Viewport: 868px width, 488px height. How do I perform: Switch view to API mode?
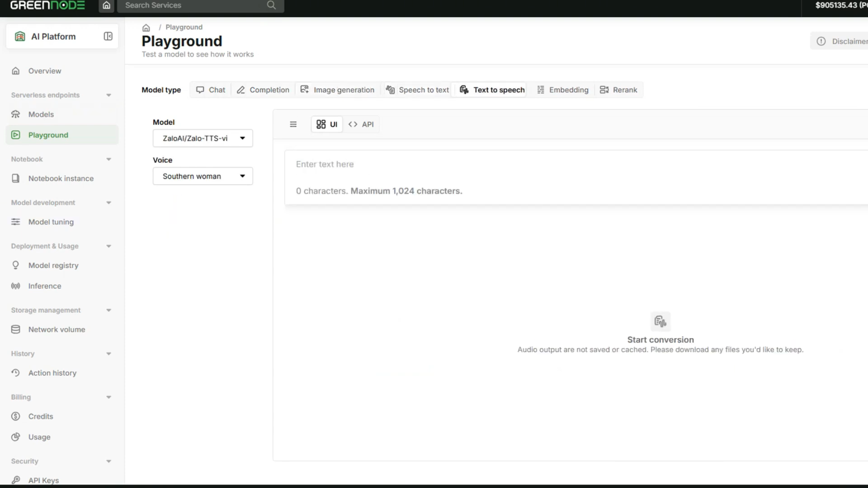[x=361, y=124]
